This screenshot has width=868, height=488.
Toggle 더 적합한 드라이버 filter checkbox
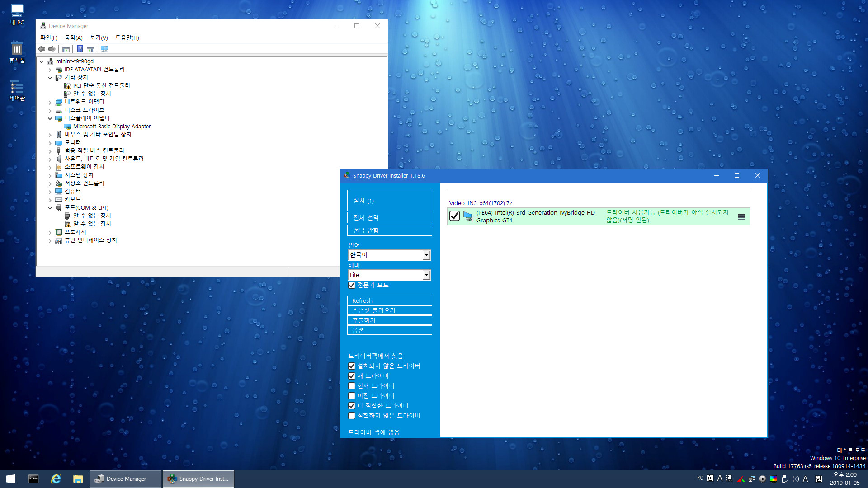[x=352, y=406]
